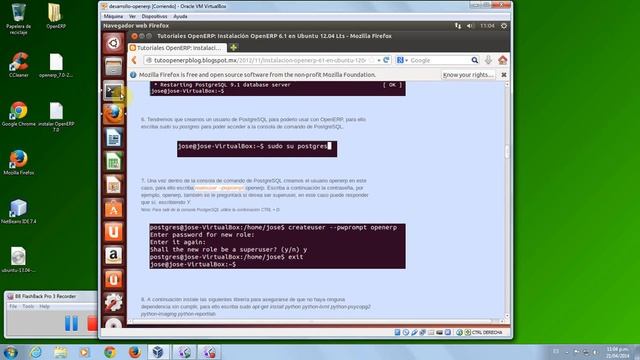This screenshot has width=640, height=360.
Task: Open the Files manager in Ubuntu launcher
Action: click(113, 67)
